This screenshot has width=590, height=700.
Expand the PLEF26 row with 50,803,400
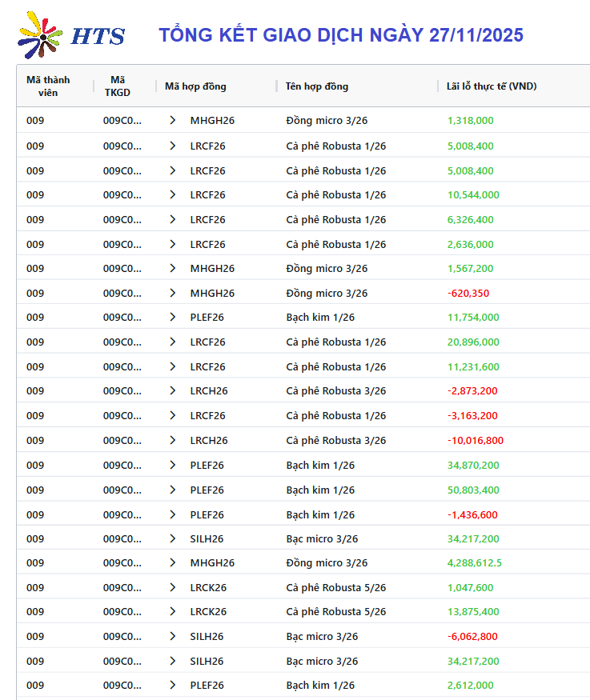172,490
